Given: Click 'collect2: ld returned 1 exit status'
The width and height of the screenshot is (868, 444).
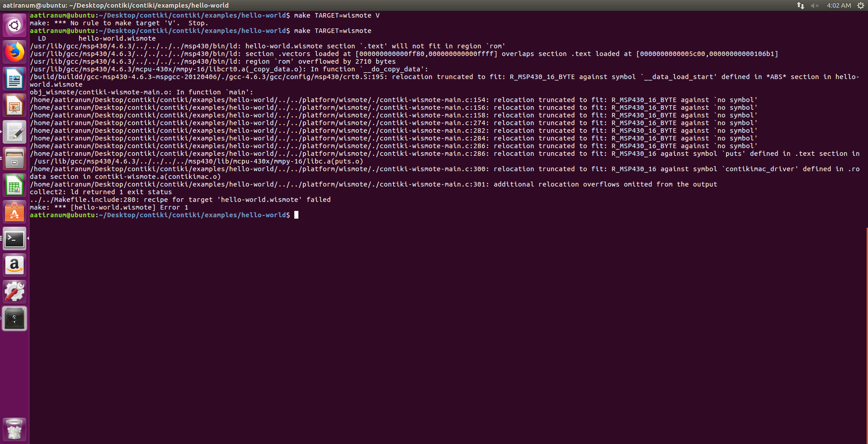Looking at the screenshot, I should click(x=101, y=192).
